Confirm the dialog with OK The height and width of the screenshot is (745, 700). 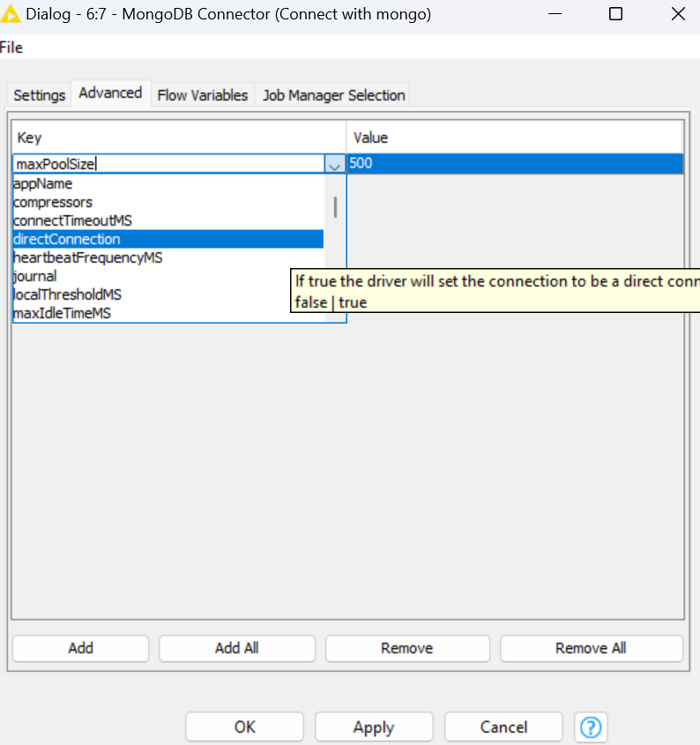click(x=245, y=727)
